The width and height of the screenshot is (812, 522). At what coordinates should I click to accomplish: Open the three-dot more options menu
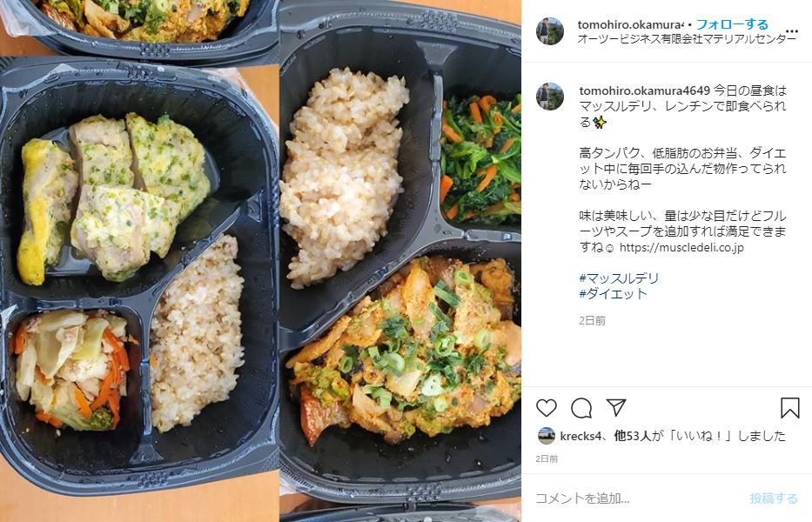[x=792, y=31]
